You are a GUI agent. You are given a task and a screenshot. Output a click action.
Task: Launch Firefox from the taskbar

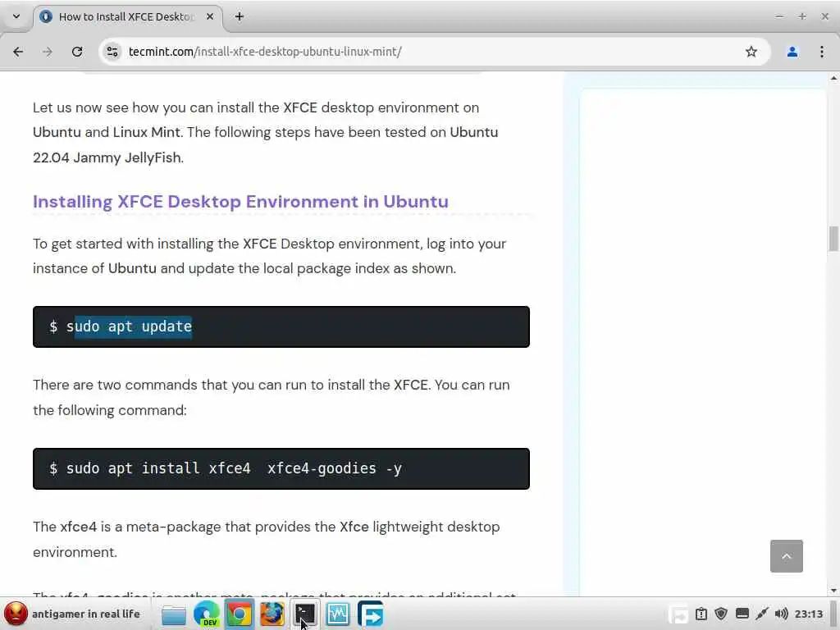(272, 614)
